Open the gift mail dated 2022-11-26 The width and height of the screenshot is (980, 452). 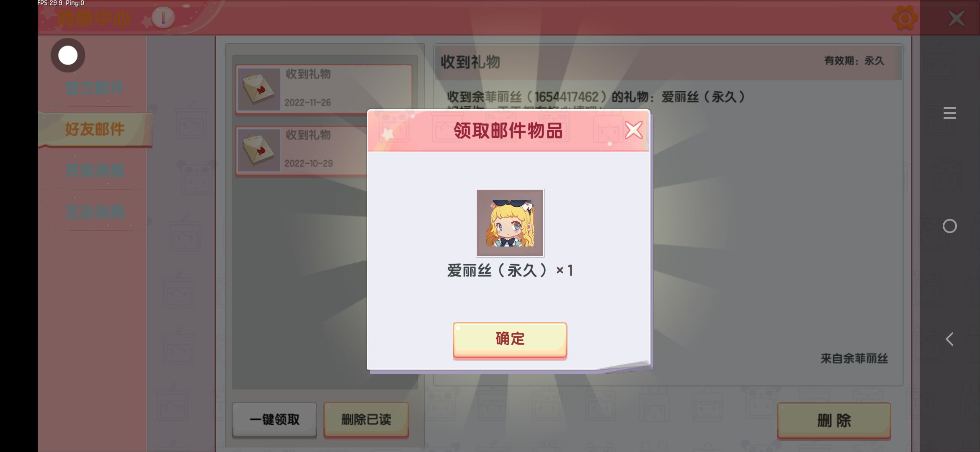coord(323,89)
